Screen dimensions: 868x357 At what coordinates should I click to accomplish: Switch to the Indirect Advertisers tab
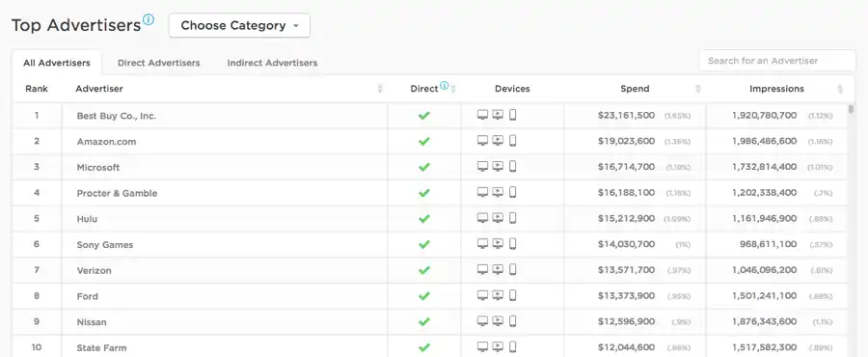(272, 63)
